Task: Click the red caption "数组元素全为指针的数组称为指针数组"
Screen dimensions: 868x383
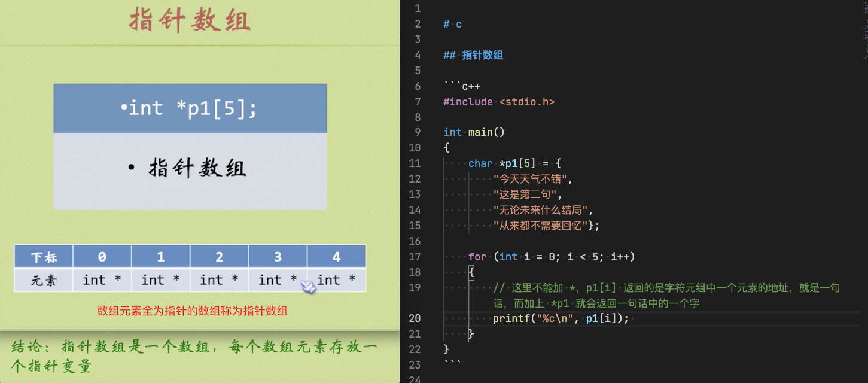Action: click(192, 311)
